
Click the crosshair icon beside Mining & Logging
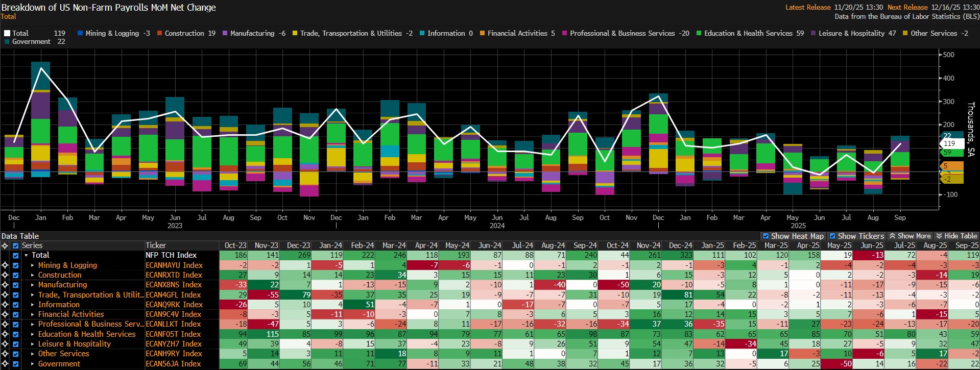click(x=5, y=265)
